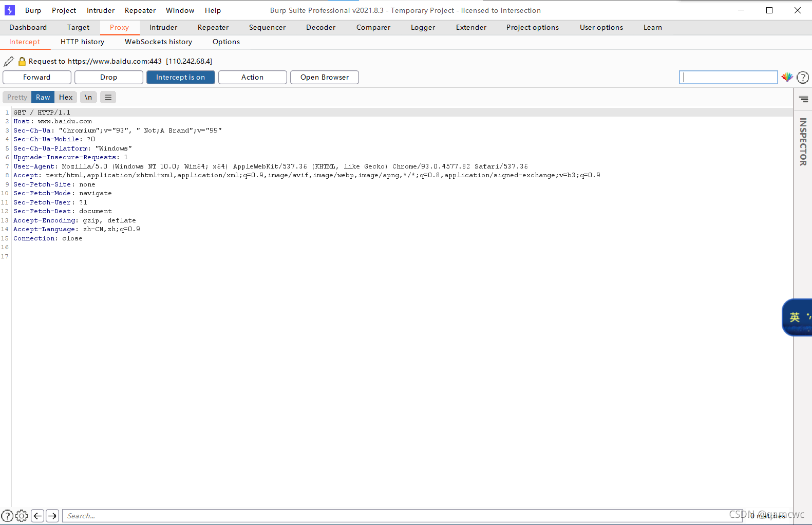
Task: Switch to the User options tab
Action: click(x=601, y=27)
